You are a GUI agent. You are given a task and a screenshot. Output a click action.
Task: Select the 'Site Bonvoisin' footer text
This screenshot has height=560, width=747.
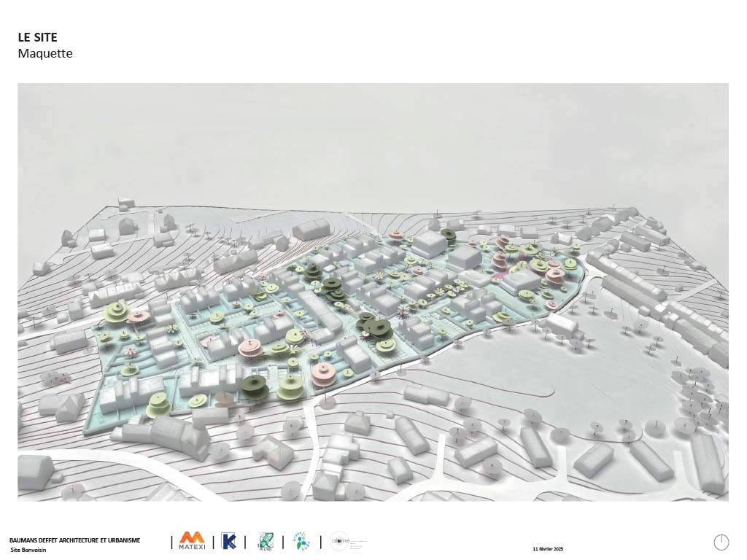28,550
